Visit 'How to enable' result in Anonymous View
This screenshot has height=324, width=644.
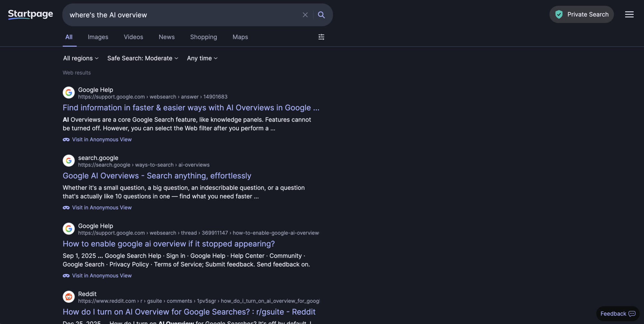click(97, 276)
